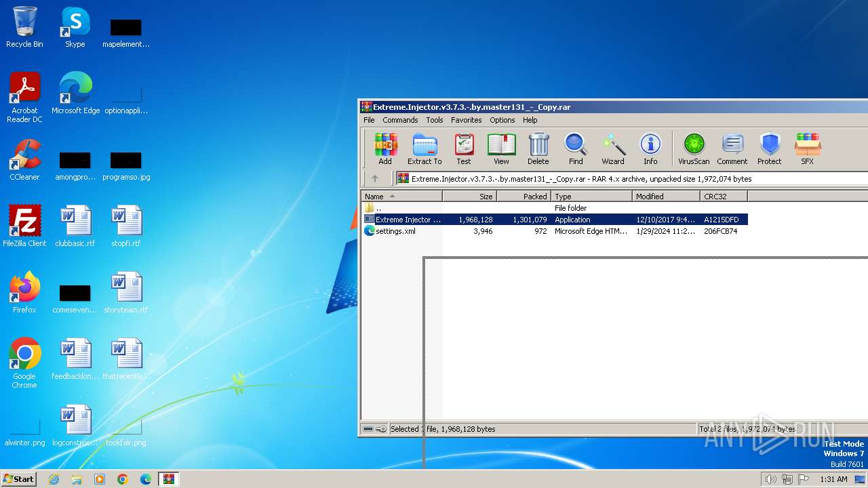Open Microsoft Edge desktop shortcut
Image resolution: width=868 pixels, height=488 pixels.
(x=75, y=94)
